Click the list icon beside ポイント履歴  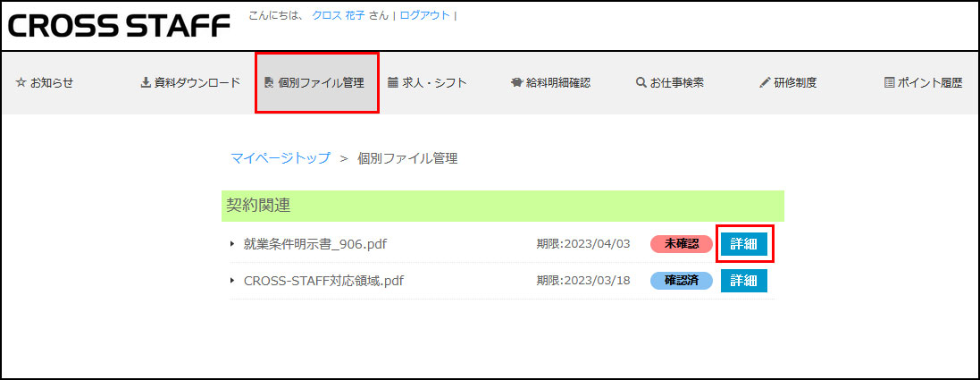coord(889,82)
